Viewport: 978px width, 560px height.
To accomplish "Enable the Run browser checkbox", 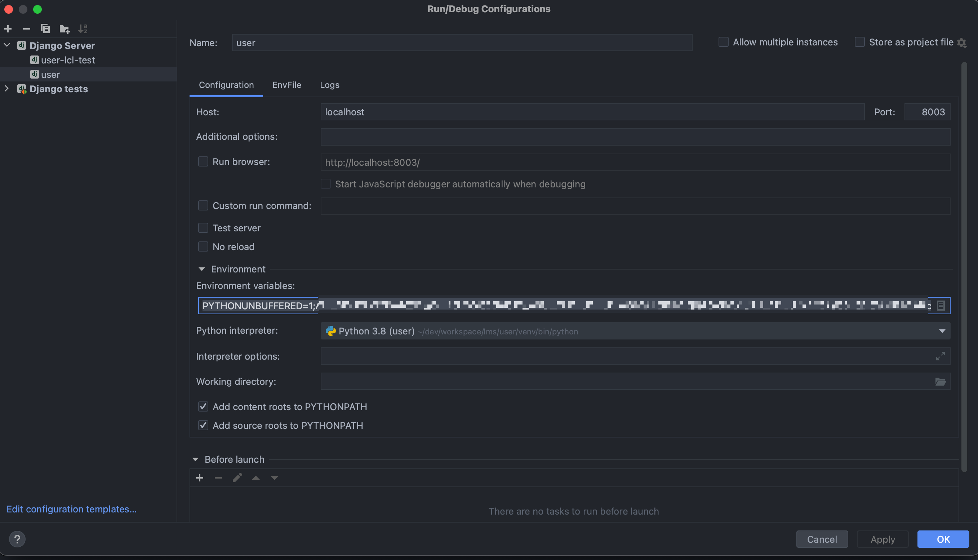I will tap(203, 161).
